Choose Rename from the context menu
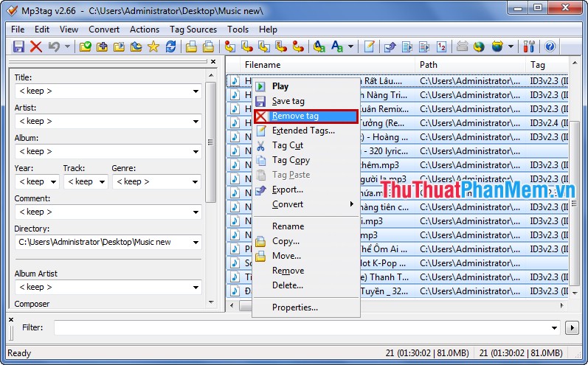Viewport: 588px width, 365px height. (x=306, y=226)
